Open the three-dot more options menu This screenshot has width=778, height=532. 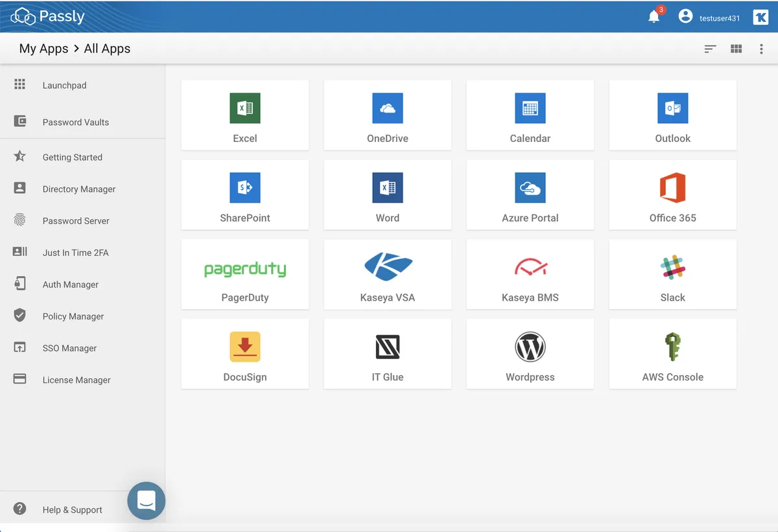[x=761, y=49]
